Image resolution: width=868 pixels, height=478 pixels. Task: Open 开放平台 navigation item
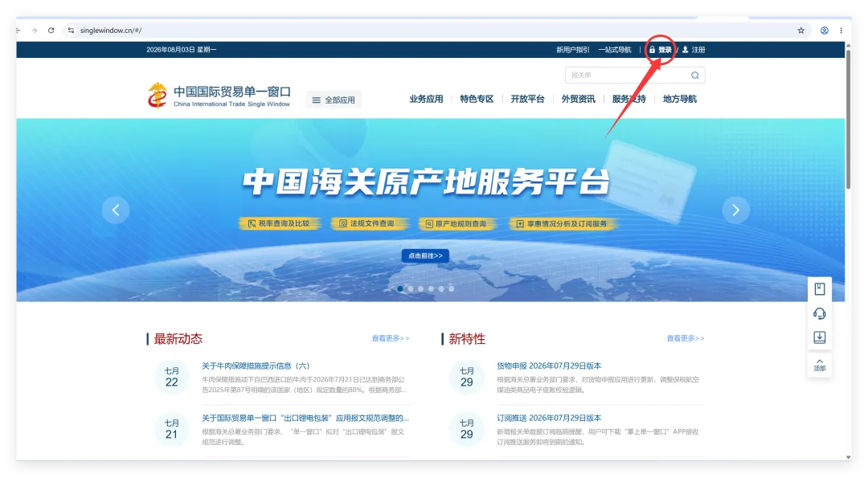[x=527, y=99]
